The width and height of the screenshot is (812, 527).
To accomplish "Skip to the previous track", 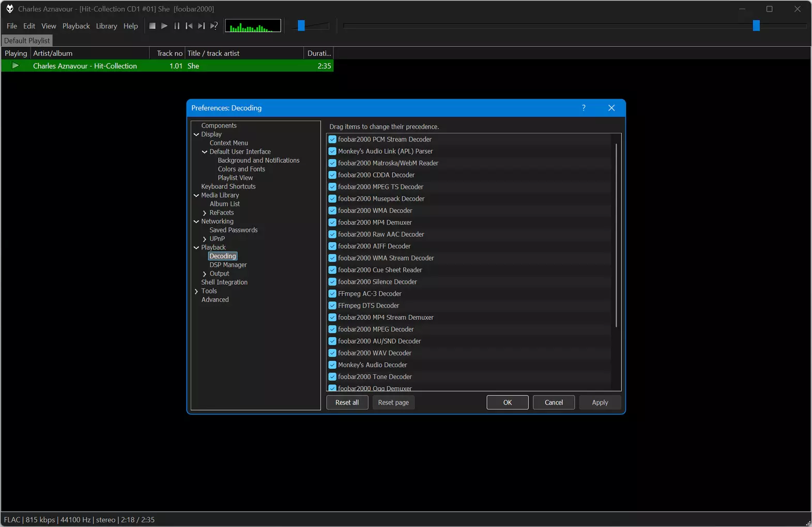I will pos(189,26).
